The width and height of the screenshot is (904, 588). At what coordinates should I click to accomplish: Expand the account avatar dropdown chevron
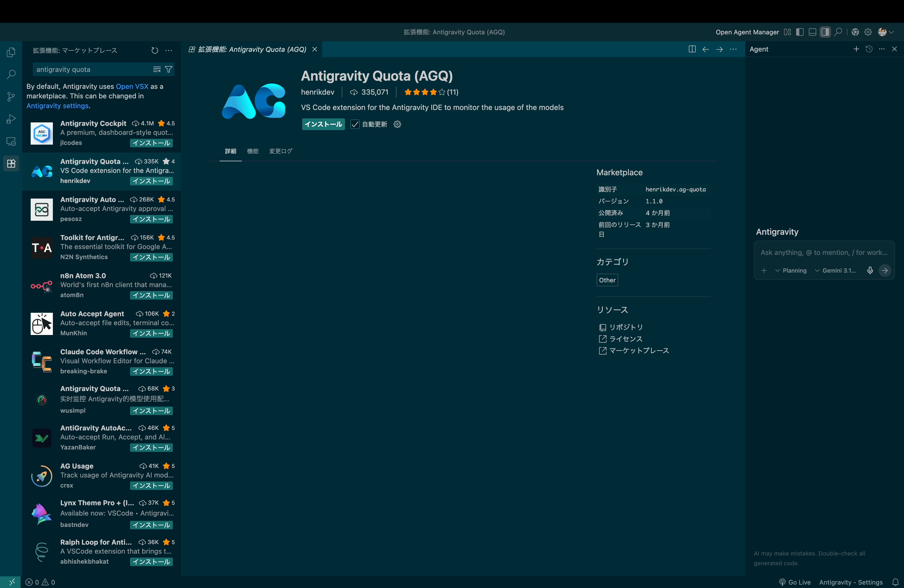(891, 32)
